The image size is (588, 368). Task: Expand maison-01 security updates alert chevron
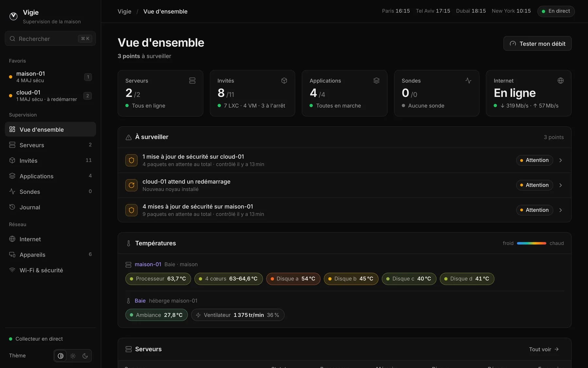pos(561,210)
